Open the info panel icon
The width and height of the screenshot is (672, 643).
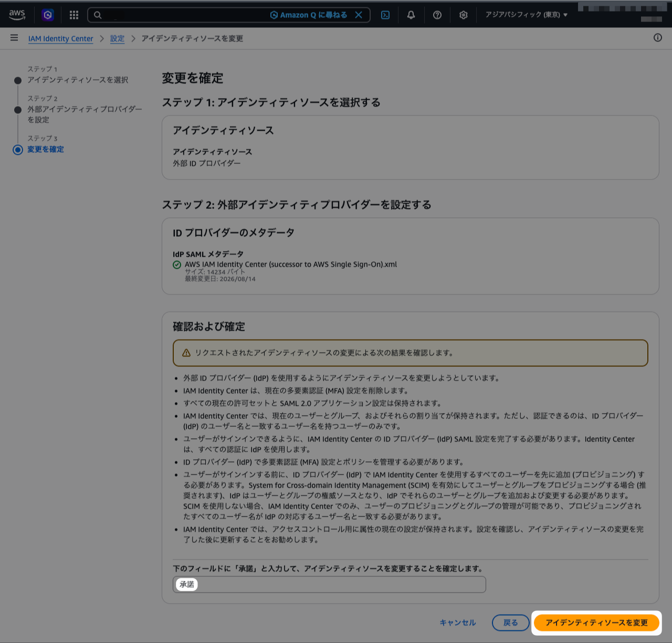[x=657, y=38]
